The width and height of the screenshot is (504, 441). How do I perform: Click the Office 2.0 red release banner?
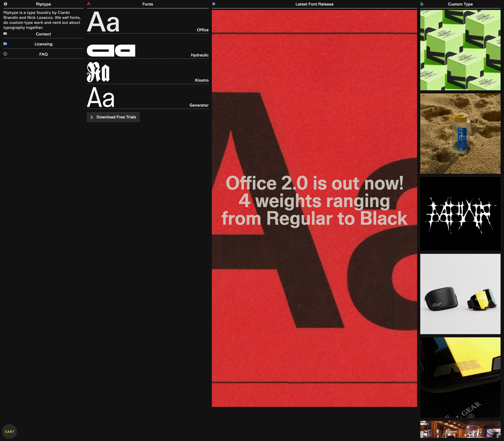pos(314,208)
